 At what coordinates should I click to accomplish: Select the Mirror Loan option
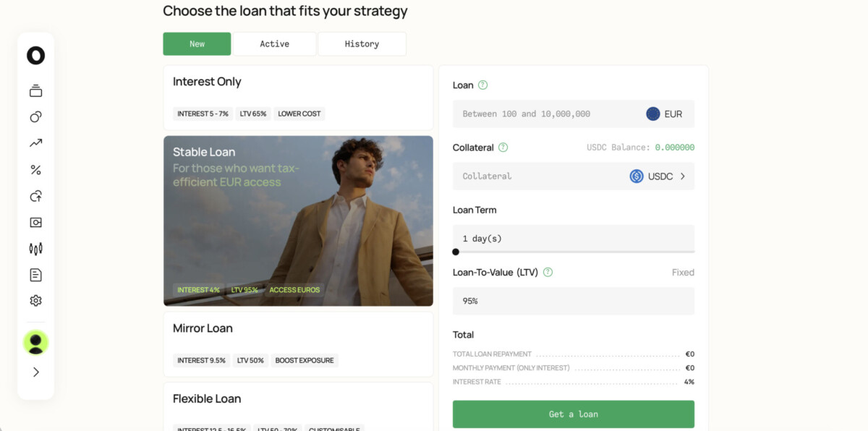pyautogui.click(x=298, y=343)
